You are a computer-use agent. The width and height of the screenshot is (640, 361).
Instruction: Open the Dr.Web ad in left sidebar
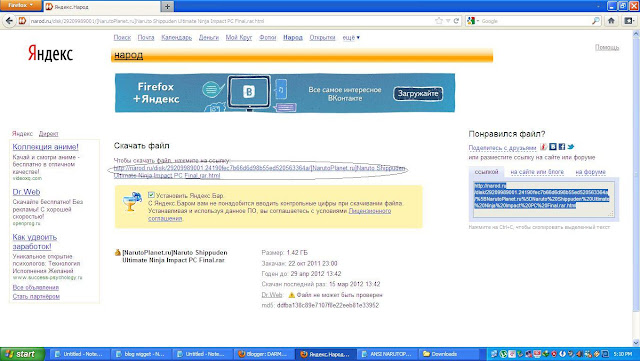click(26, 192)
